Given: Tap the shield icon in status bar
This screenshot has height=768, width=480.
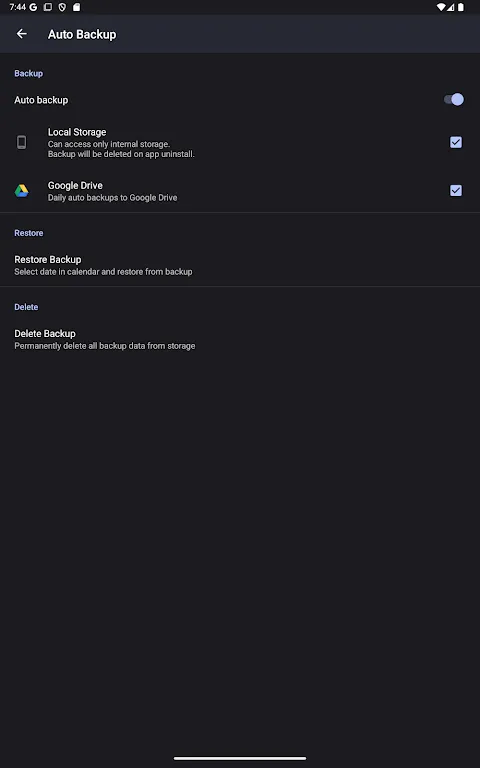Looking at the screenshot, I should coord(62,7).
